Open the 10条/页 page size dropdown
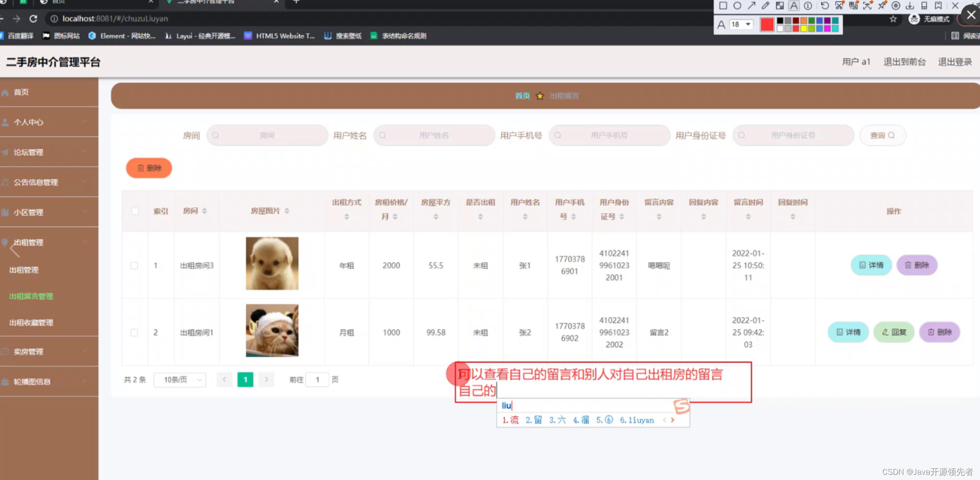The image size is (980, 480). [x=180, y=379]
